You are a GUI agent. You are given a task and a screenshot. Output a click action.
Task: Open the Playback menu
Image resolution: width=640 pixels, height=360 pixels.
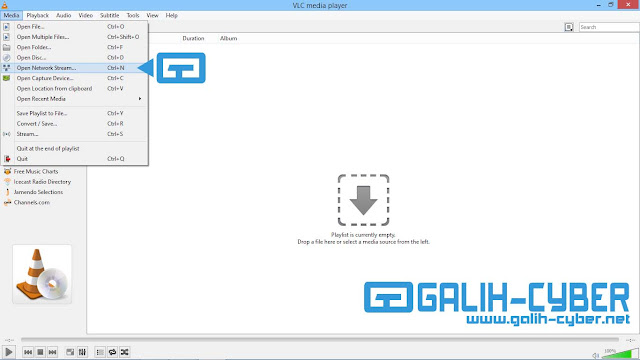[x=38, y=15]
